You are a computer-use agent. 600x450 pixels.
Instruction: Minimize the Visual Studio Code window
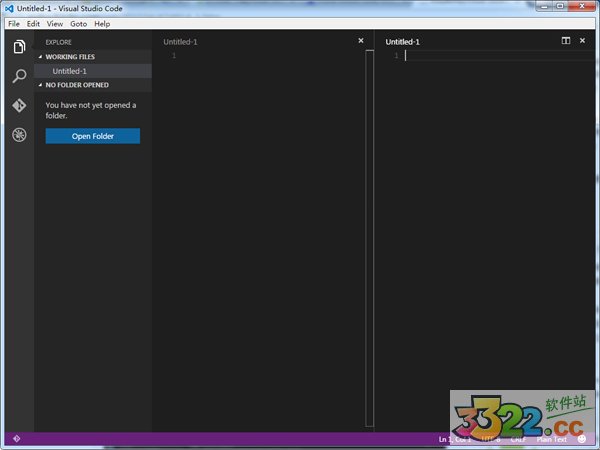545,6
